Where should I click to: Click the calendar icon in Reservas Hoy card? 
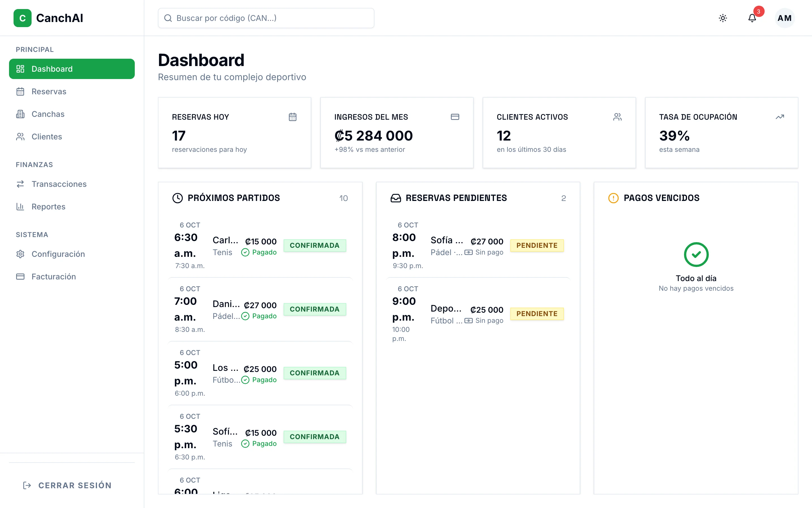click(x=293, y=117)
